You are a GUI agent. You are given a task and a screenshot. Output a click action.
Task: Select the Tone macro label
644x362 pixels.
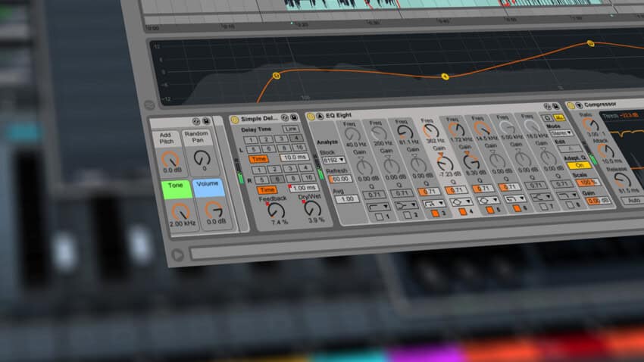pyautogui.click(x=175, y=186)
